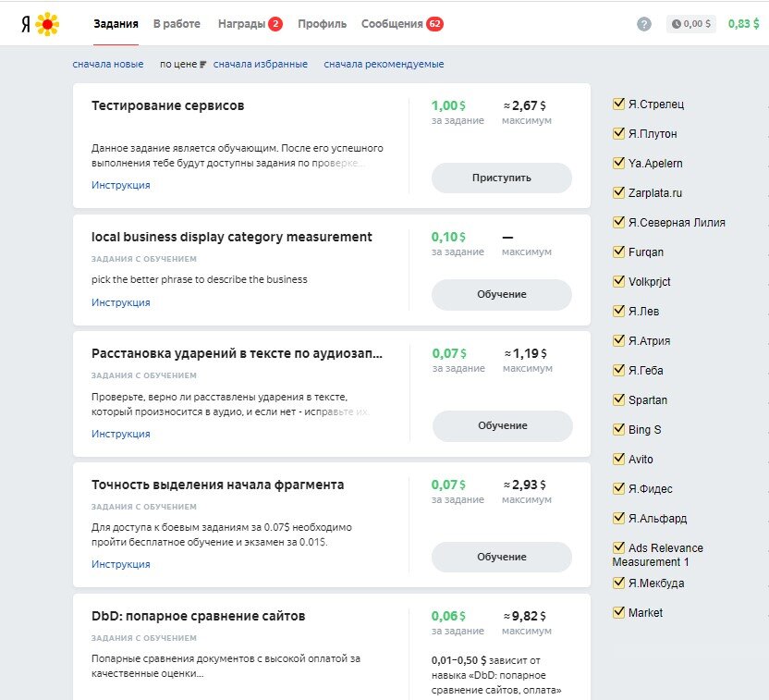Click "Приступить" on Тестирование сервисов
769x700 pixels.
pos(501,178)
